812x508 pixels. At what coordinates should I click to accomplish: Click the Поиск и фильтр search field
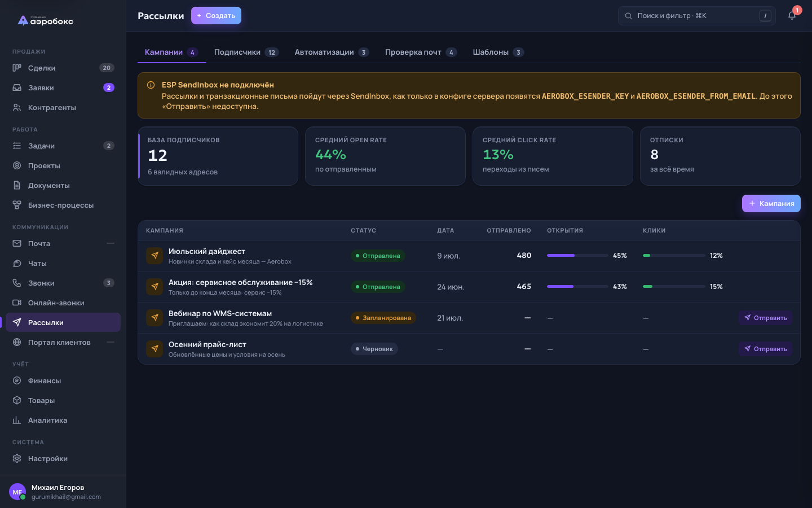coord(696,16)
